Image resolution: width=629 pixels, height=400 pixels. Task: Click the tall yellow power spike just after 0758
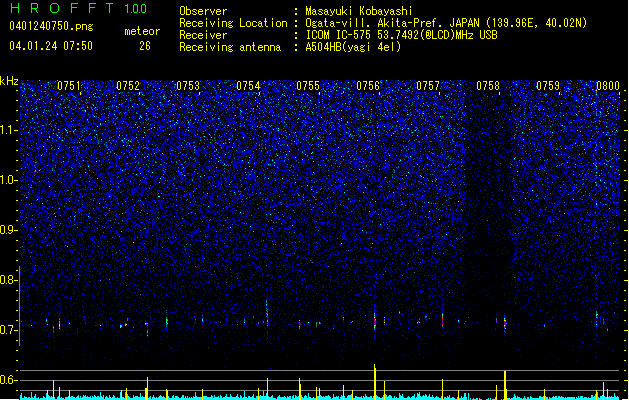tap(505, 385)
